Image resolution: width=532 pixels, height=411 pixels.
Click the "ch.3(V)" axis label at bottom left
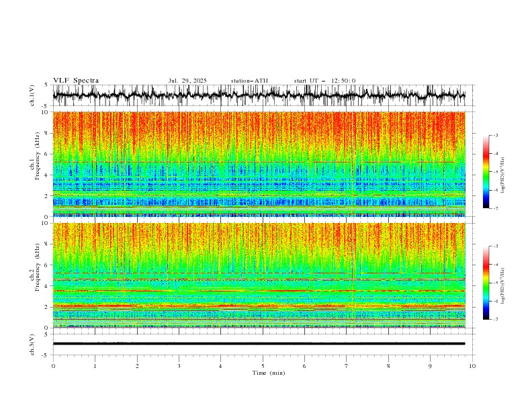pyautogui.click(x=32, y=345)
